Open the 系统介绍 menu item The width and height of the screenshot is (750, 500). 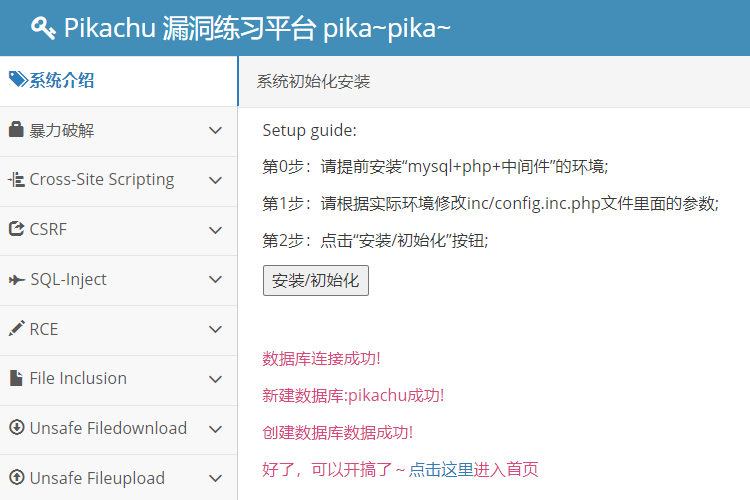pos(118,81)
